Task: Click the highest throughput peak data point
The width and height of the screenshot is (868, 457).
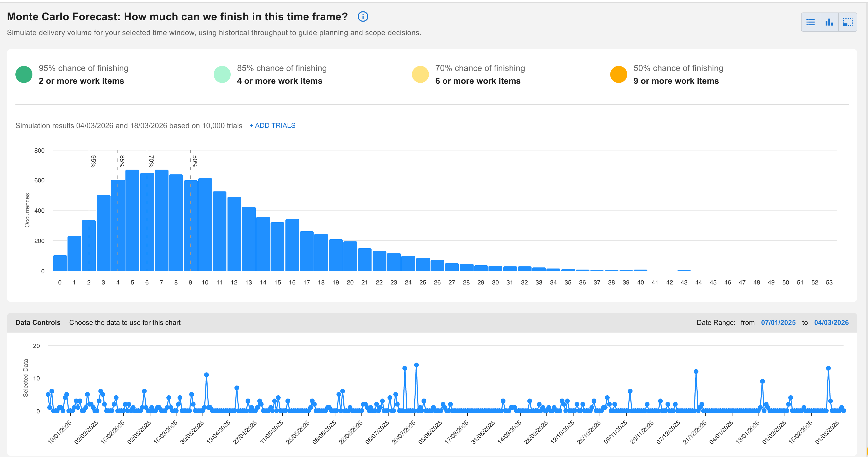Action: coord(416,365)
